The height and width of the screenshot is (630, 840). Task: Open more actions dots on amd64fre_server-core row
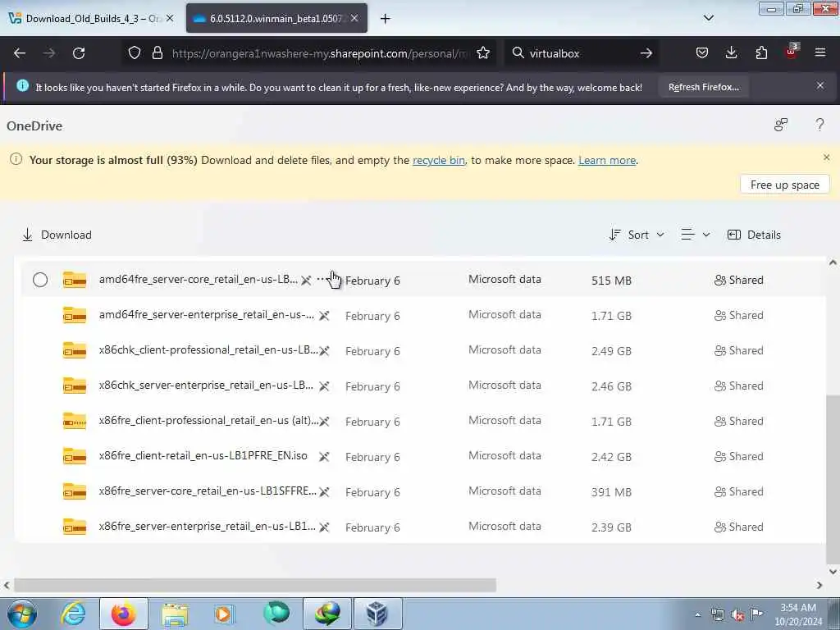(x=322, y=279)
